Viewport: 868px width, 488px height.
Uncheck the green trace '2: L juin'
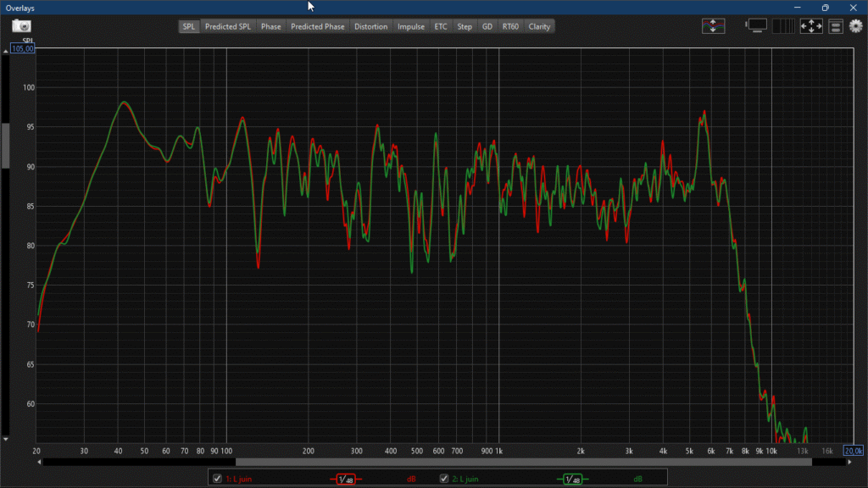coord(444,479)
